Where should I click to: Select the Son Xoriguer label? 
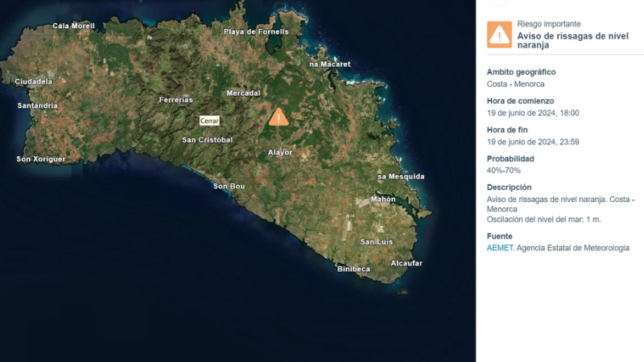tap(41, 159)
